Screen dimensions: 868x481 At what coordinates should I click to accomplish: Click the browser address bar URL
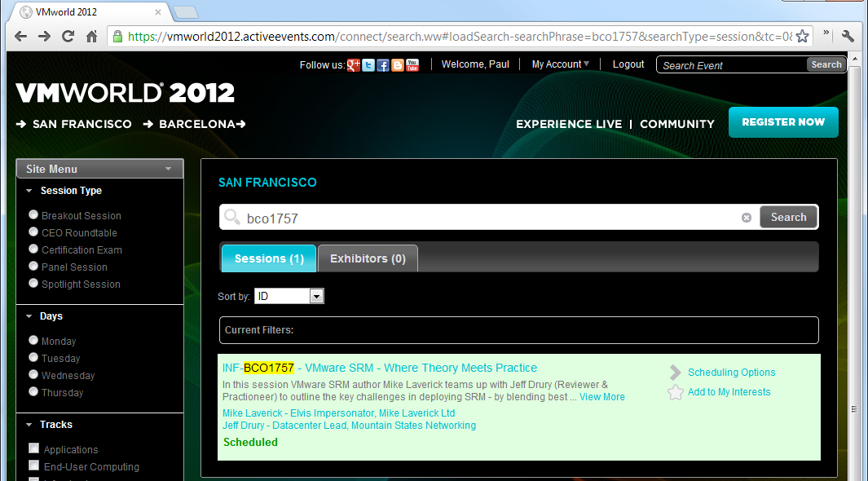point(460,37)
